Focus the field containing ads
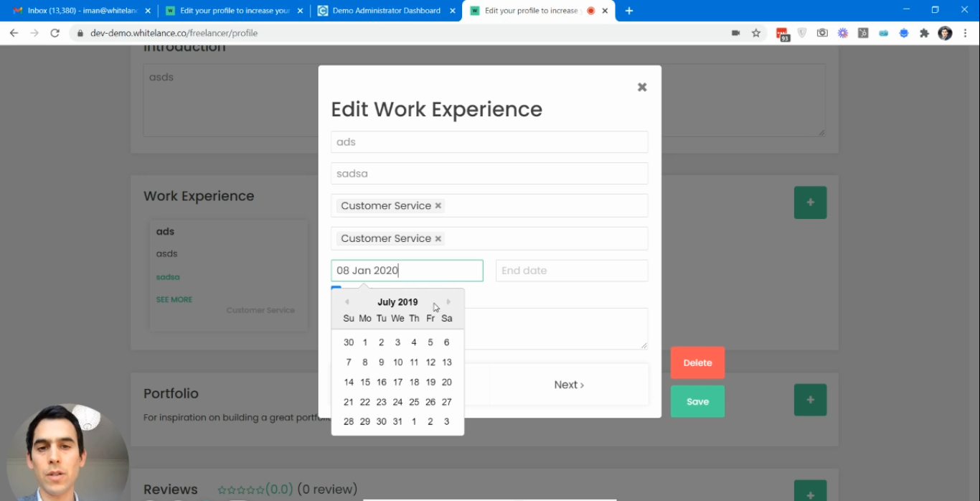980x501 pixels. [x=489, y=142]
